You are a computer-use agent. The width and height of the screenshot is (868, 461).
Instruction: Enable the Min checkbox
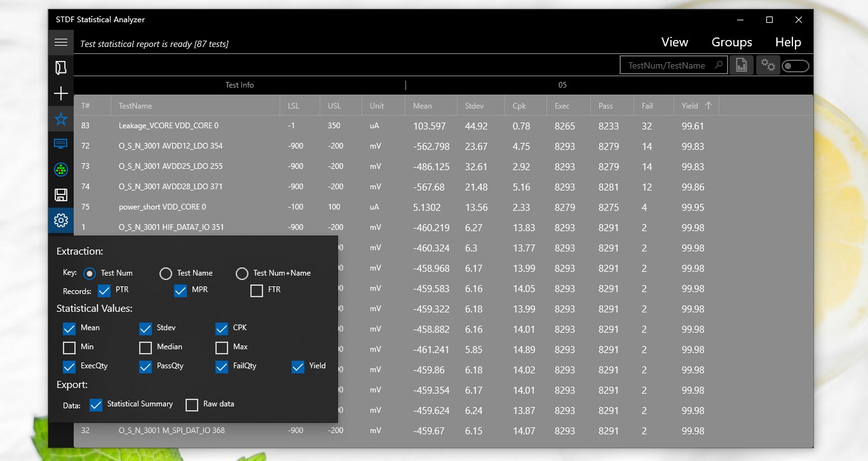tap(69, 348)
